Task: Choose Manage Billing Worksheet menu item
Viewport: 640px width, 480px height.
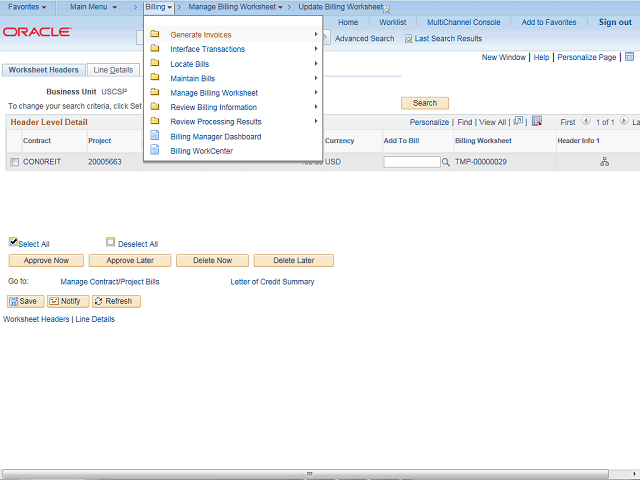Action: 214,93
